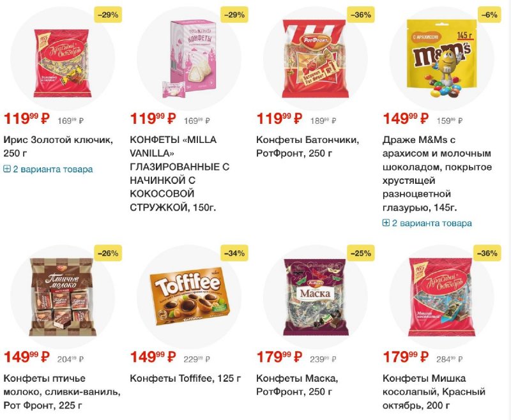Click the -6% discount badge on M&Ms
This screenshot has width=511, height=420.
click(489, 15)
